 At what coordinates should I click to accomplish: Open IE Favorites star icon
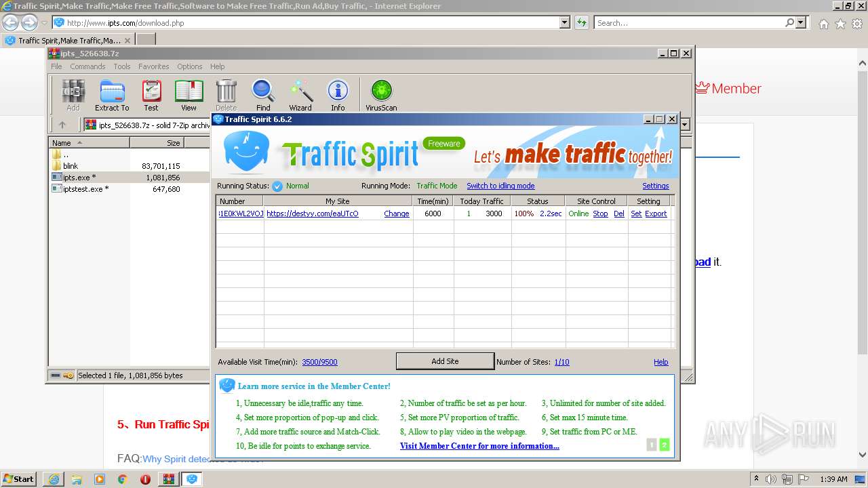point(840,24)
